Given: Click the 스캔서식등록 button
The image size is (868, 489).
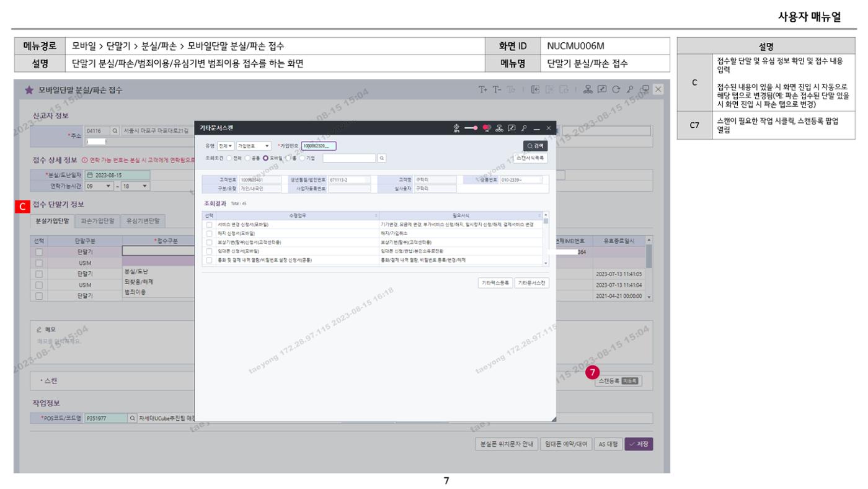Looking at the screenshot, I should pyautogui.click(x=531, y=158).
